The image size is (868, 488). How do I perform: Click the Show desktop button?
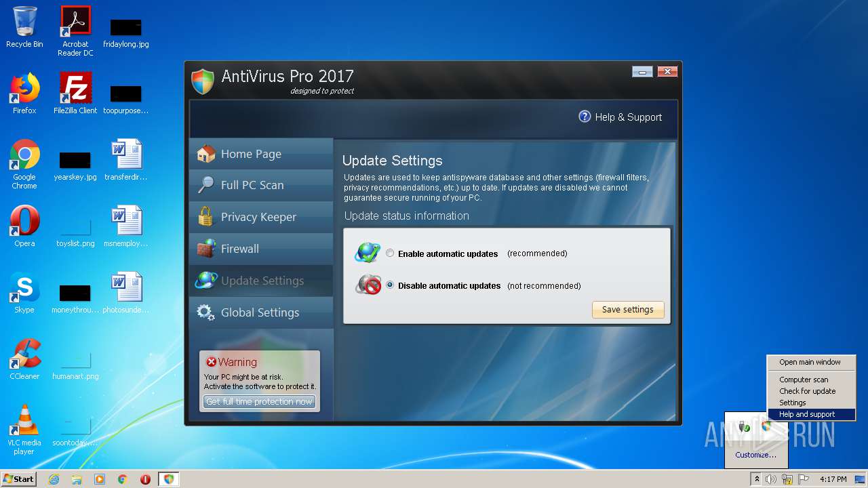pyautogui.click(x=861, y=479)
